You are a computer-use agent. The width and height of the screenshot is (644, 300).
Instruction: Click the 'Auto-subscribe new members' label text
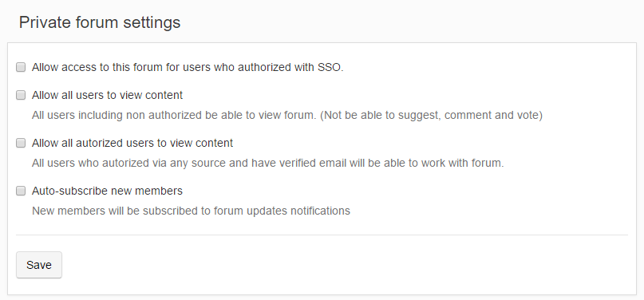click(x=107, y=191)
